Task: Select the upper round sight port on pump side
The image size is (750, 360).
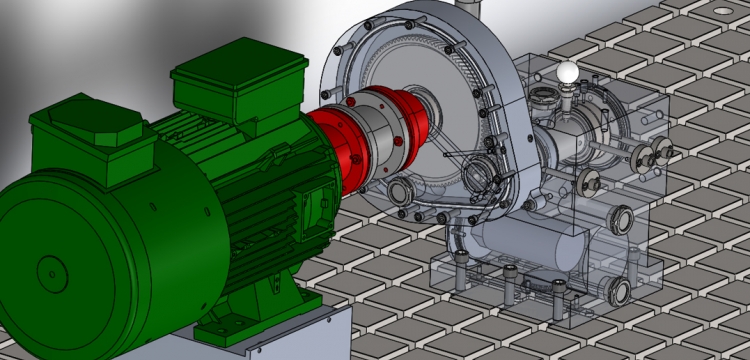Action: 620,220
